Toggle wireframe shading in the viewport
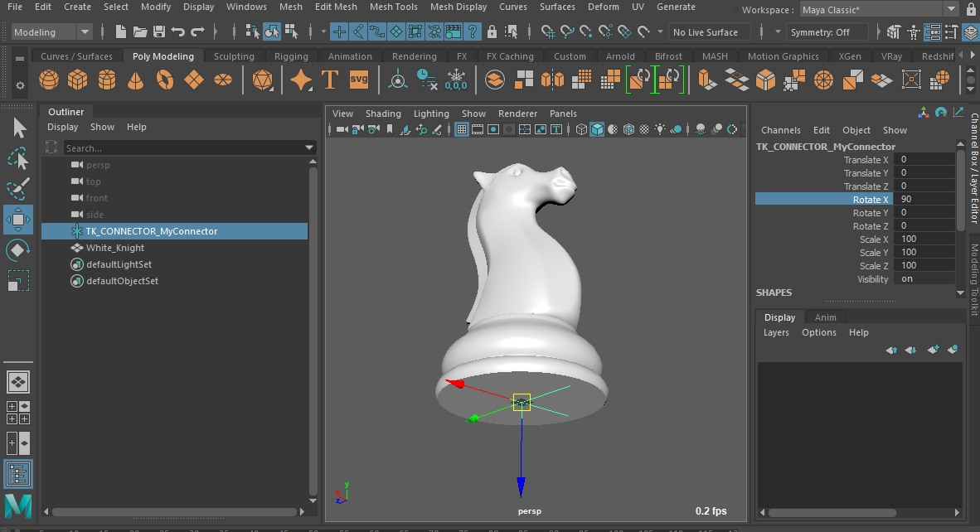The image size is (980, 532). click(x=581, y=129)
